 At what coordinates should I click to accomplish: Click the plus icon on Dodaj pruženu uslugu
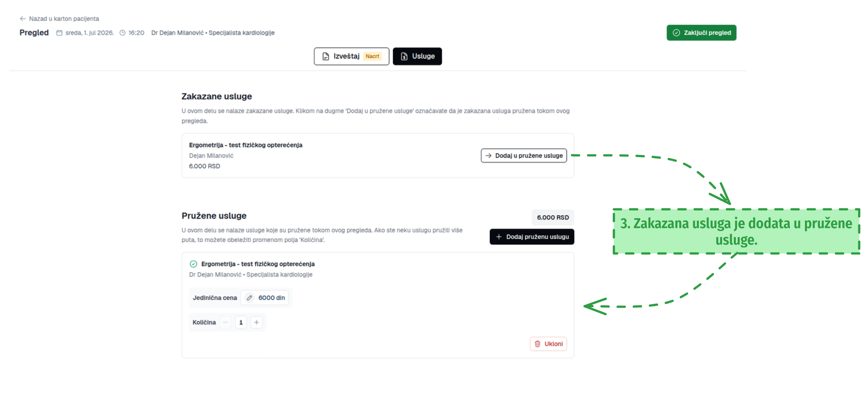coord(499,237)
